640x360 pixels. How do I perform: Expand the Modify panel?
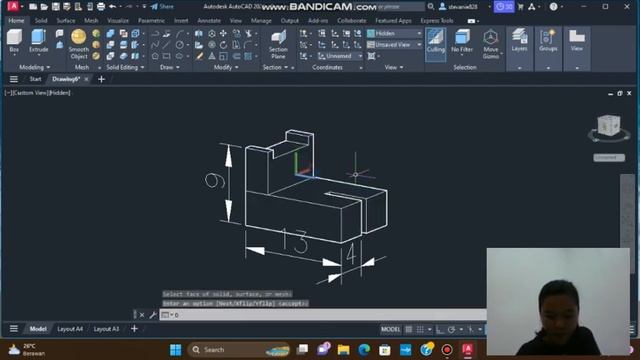[x=226, y=67]
